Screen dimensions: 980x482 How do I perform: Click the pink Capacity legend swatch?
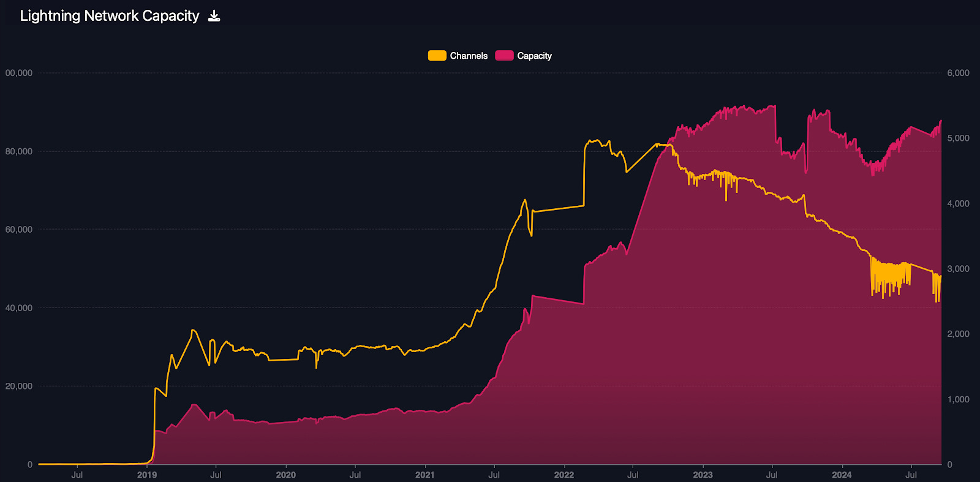tap(504, 56)
